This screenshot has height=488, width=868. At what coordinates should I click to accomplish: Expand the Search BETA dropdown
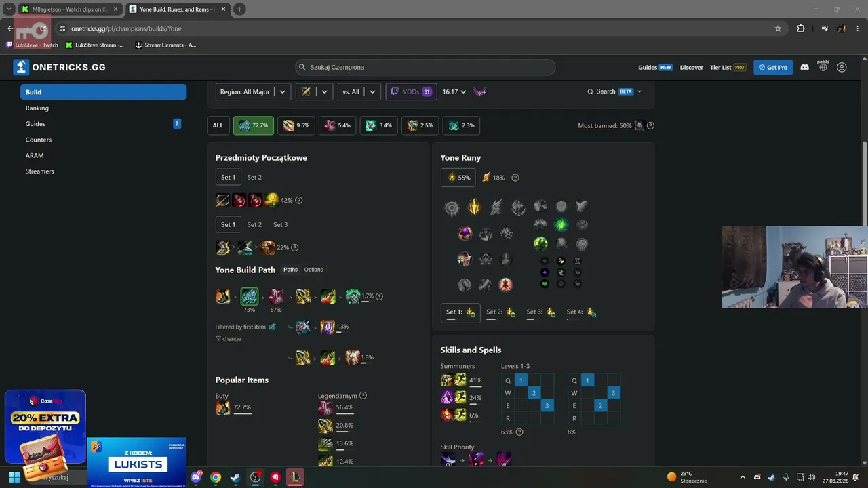click(614, 91)
